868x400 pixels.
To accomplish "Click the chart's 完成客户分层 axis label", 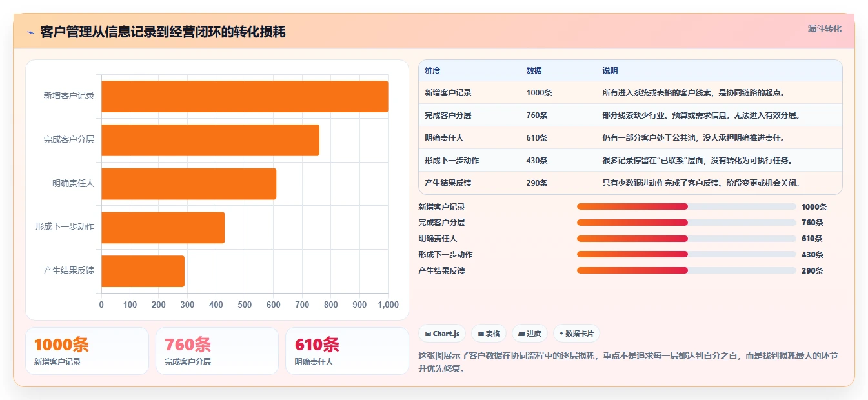I will (x=69, y=140).
